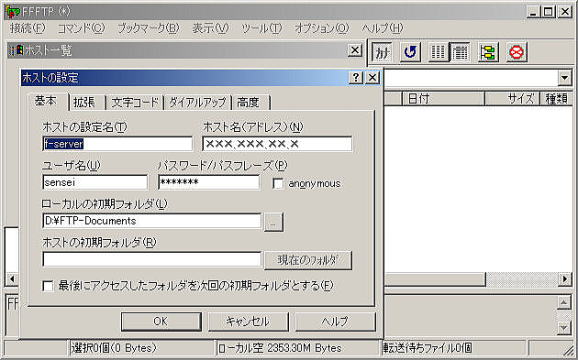Screen dimensions: 578x360
Task: Check the remember last accessed folder option
Action: [48, 286]
